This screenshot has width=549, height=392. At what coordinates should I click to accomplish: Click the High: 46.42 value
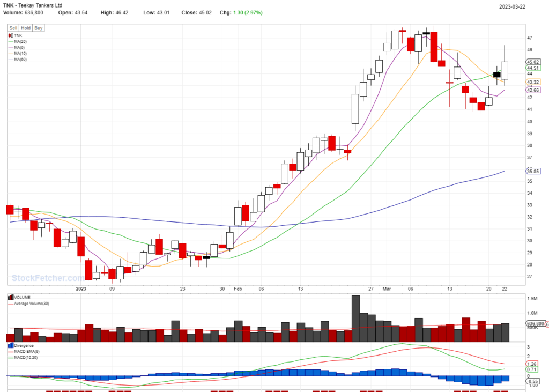click(115, 13)
